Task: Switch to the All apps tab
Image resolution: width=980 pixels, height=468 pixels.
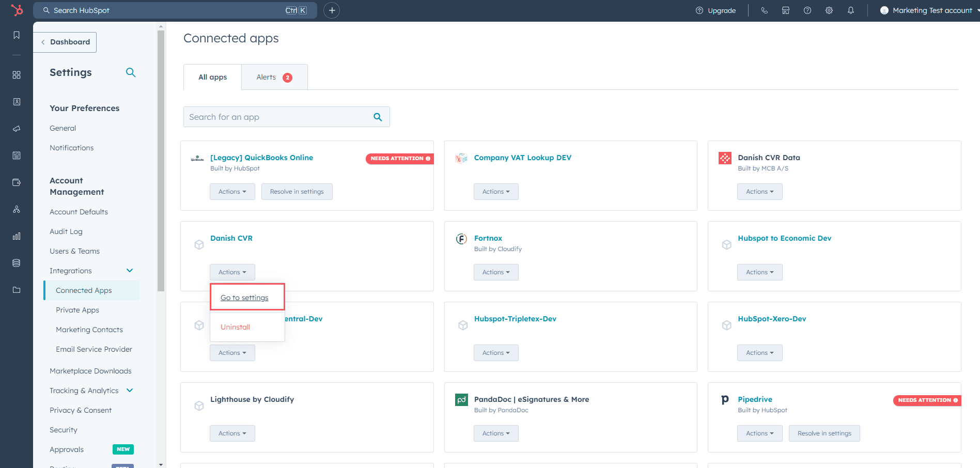Action: click(212, 77)
